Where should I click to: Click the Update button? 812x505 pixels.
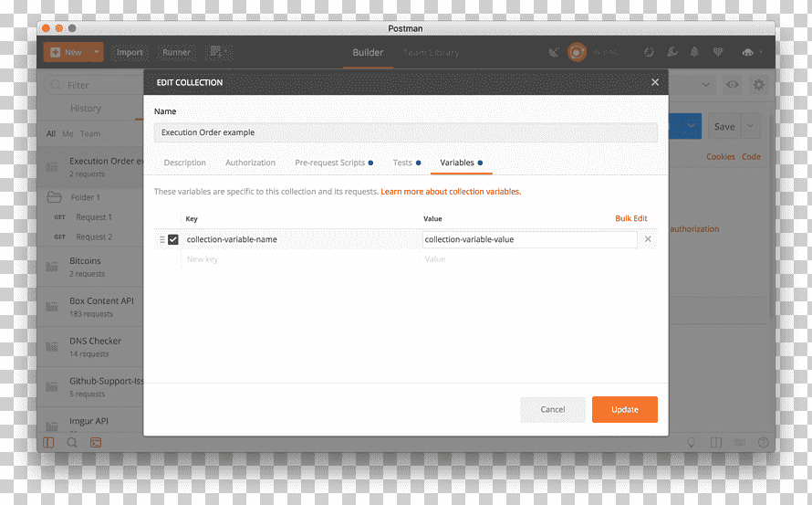click(625, 410)
